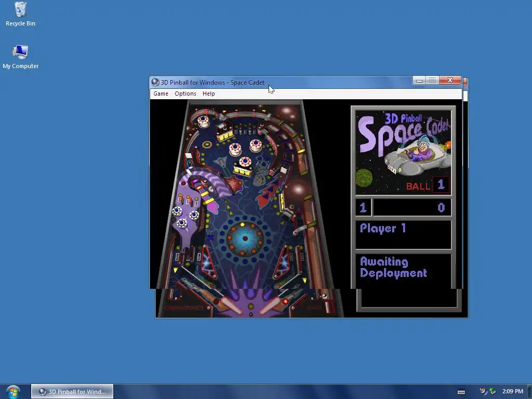
Task: Open the Recycle Bin desktop icon
Action: (20, 14)
